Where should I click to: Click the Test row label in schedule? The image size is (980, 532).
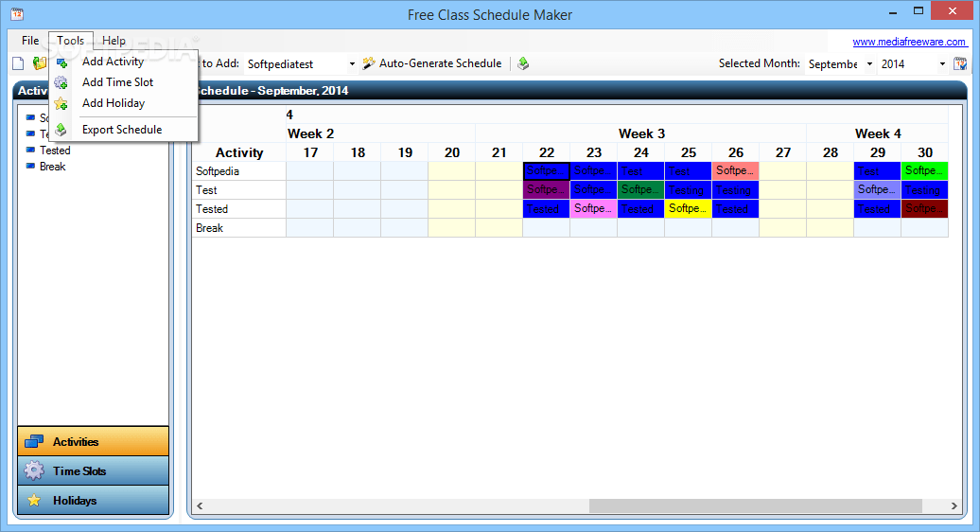(239, 189)
